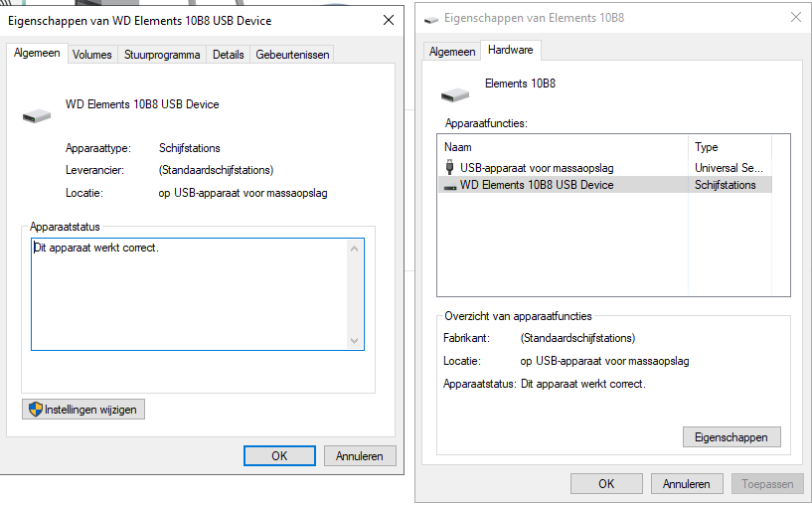Screen dimensions: 812x505
Task: Click Annuleren in the Elements 10B8 window
Action: [x=687, y=484]
